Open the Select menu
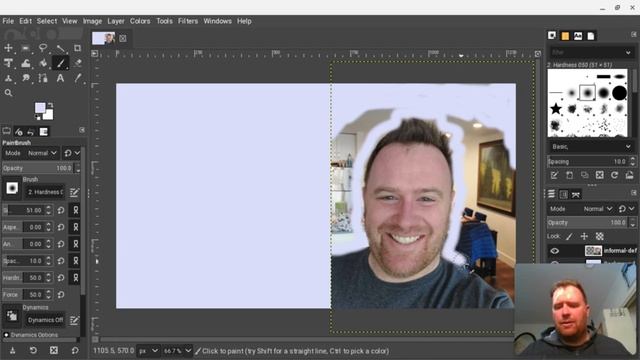The width and height of the screenshot is (640, 360). click(47, 21)
